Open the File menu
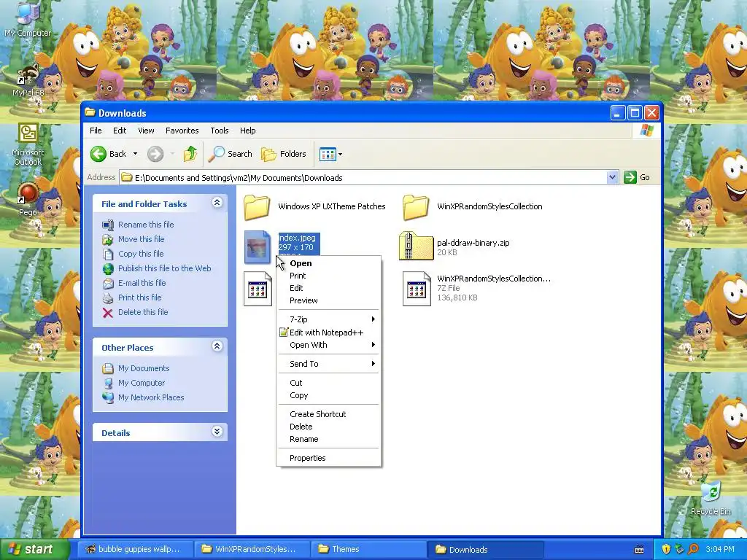The width and height of the screenshot is (747, 560). tap(96, 131)
